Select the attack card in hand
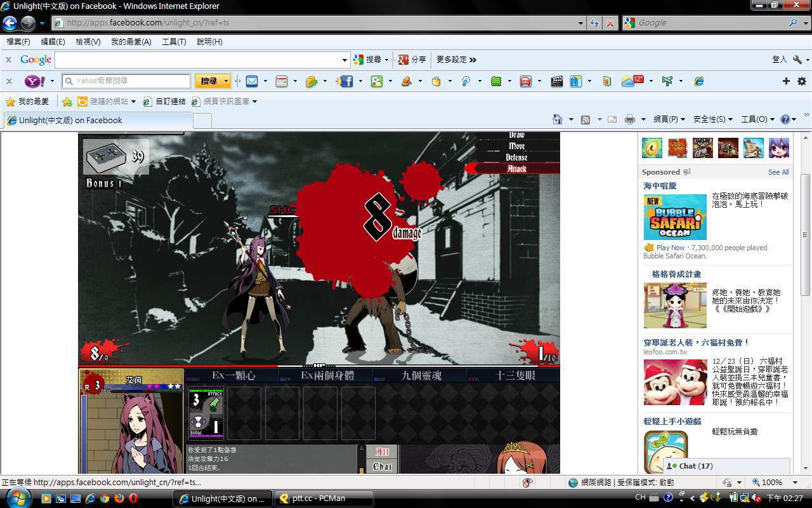812x508 pixels. [206, 413]
